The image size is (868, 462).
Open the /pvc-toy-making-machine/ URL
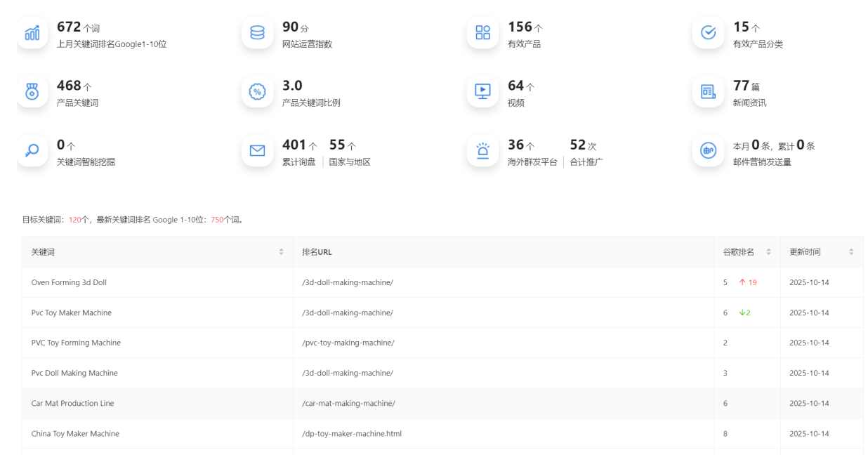pos(348,343)
